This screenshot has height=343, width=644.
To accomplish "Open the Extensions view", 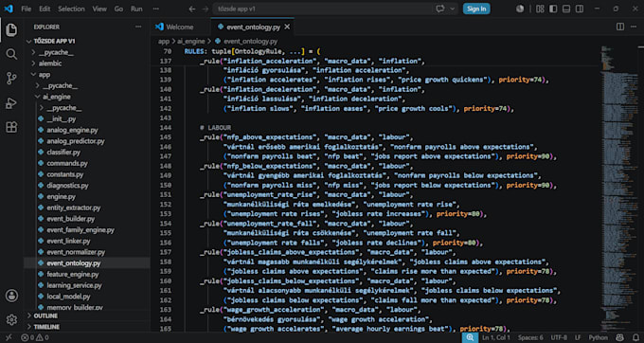I will tap(11, 127).
